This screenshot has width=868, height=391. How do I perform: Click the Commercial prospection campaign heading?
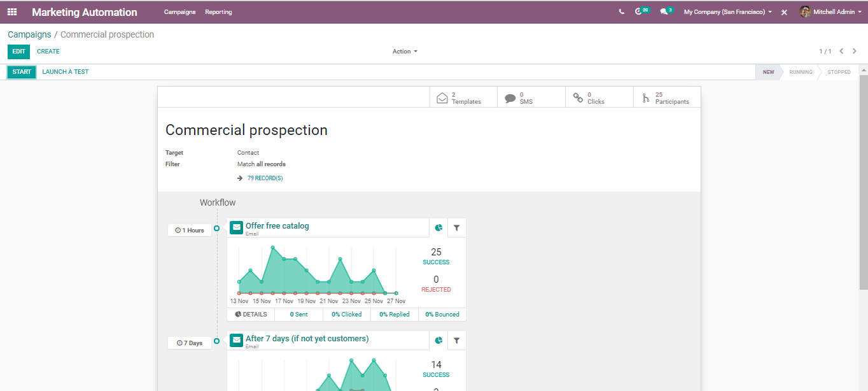pyautogui.click(x=247, y=130)
